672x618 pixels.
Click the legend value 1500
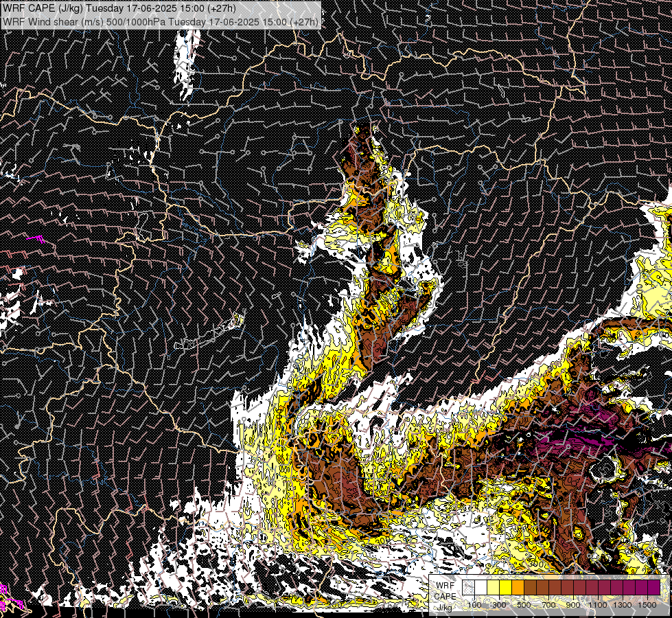647,605
